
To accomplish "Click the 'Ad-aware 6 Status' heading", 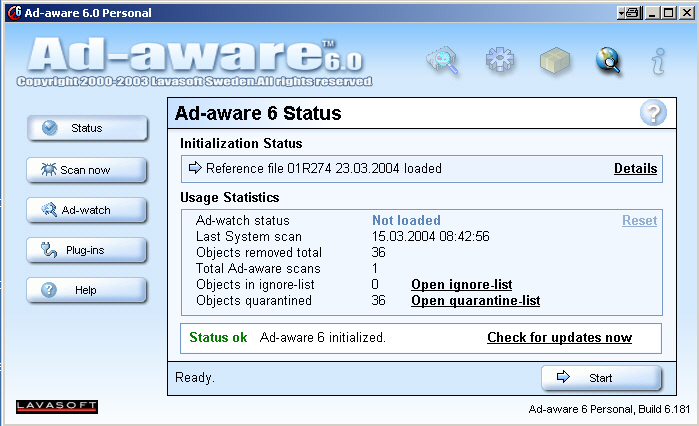I will coord(258,113).
